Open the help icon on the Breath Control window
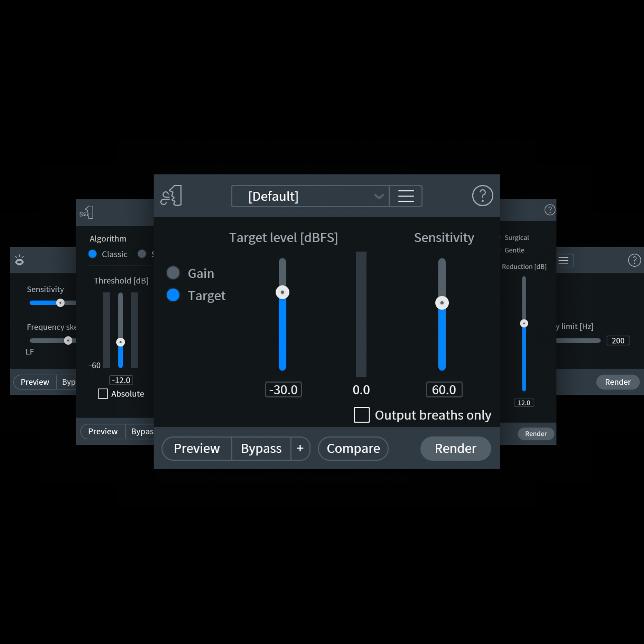 (482, 196)
